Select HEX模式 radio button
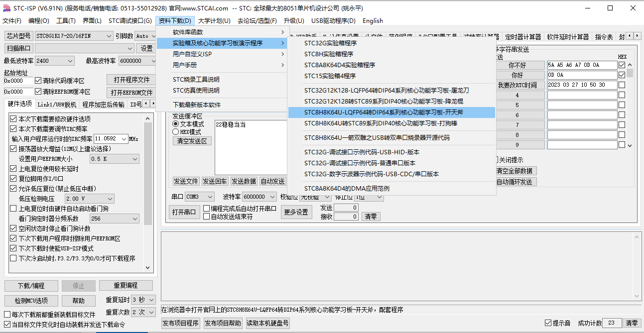 (x=176, y=132)
